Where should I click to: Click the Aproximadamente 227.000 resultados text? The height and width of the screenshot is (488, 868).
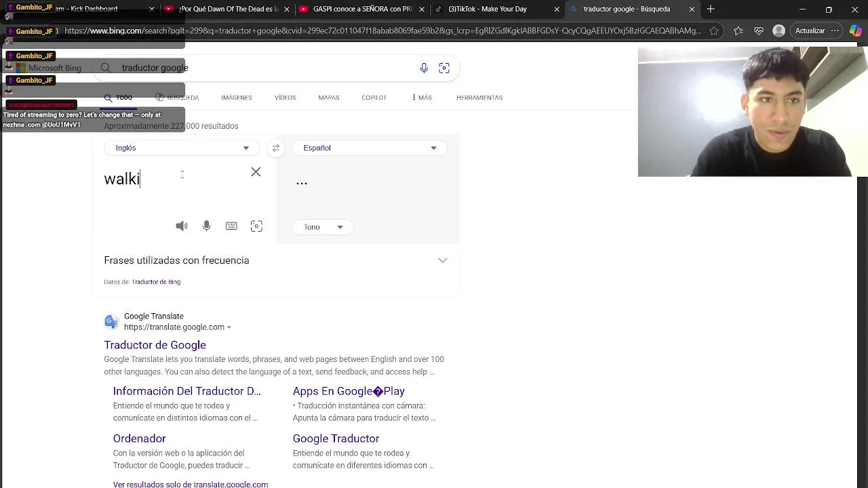pos(171,126)
